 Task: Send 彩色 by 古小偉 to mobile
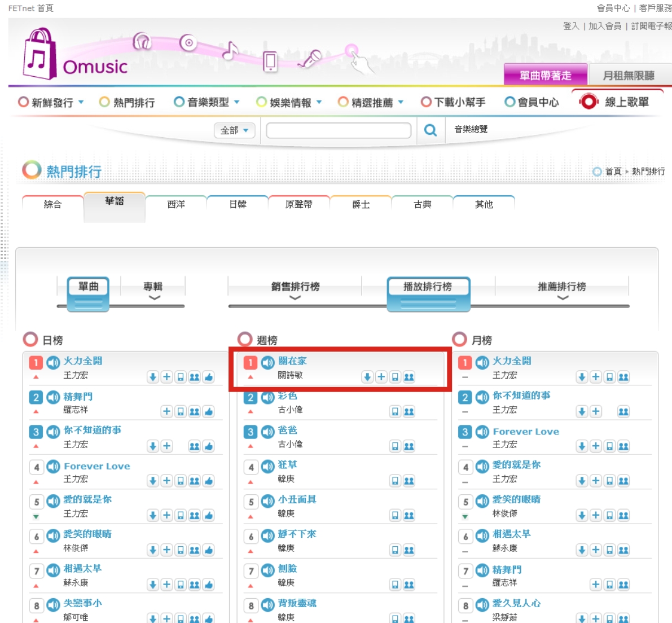pos(395,411)
